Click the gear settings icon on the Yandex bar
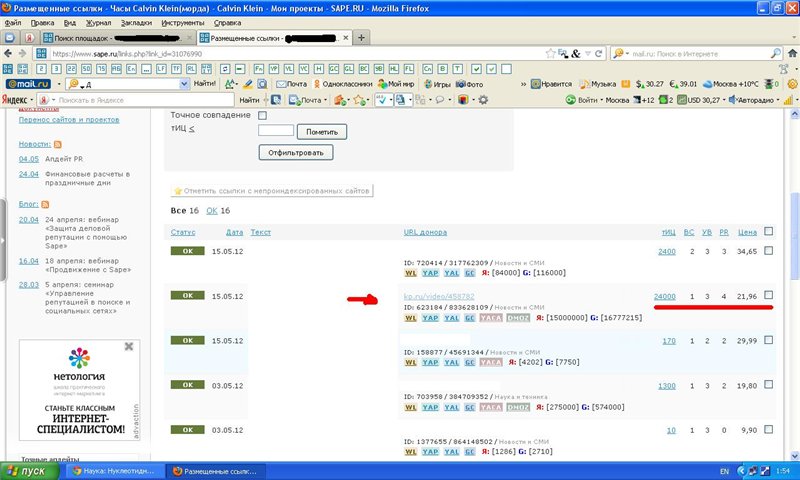Image resolution: width=800 pixels, height=480 pixels. click(483, 100)
